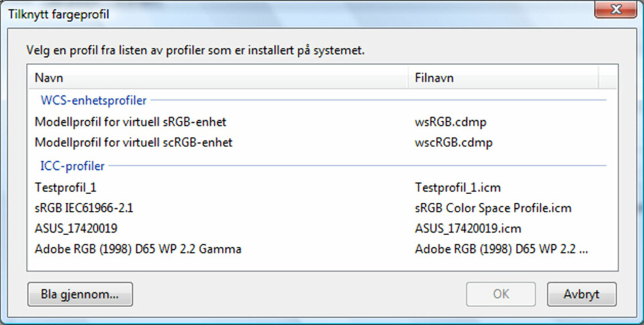644x325 pixels.
Task: Collapse the WCS-enhetsprofiler group header
Action: (93, 100)
